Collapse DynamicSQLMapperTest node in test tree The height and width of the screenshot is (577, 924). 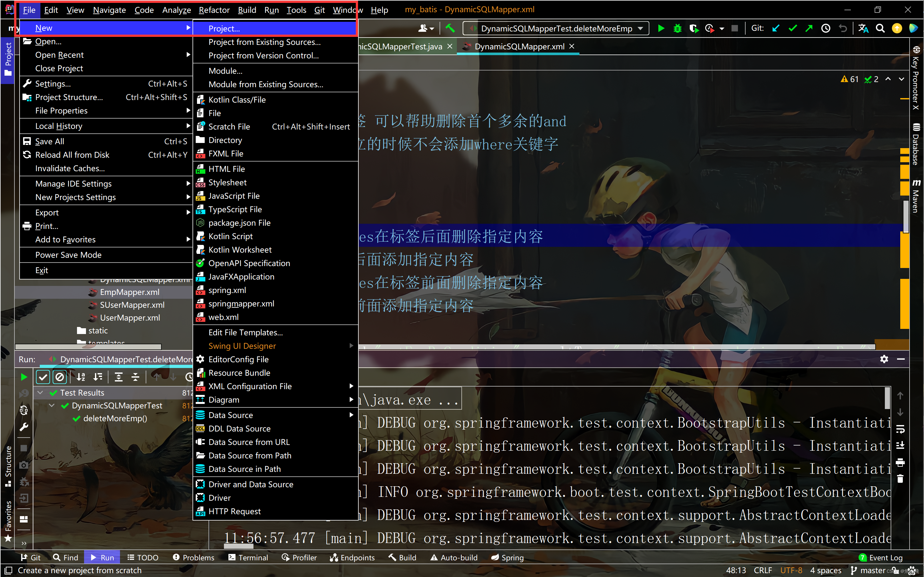point(52,406)
